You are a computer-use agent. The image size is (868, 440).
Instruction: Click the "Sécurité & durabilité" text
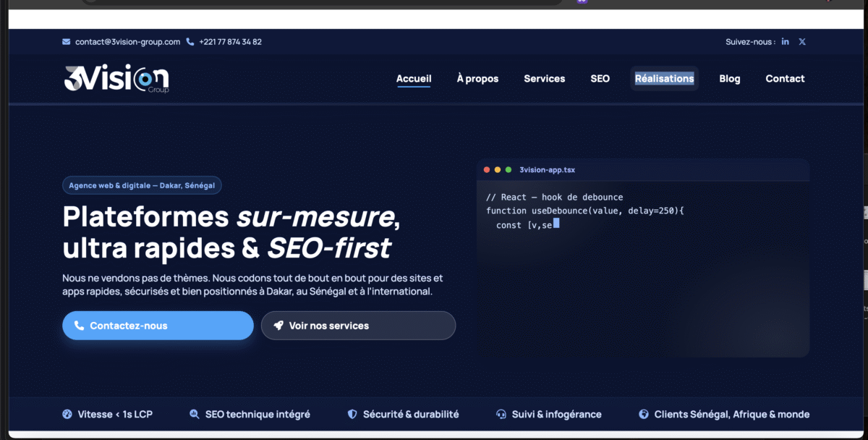tap(411, 415)
